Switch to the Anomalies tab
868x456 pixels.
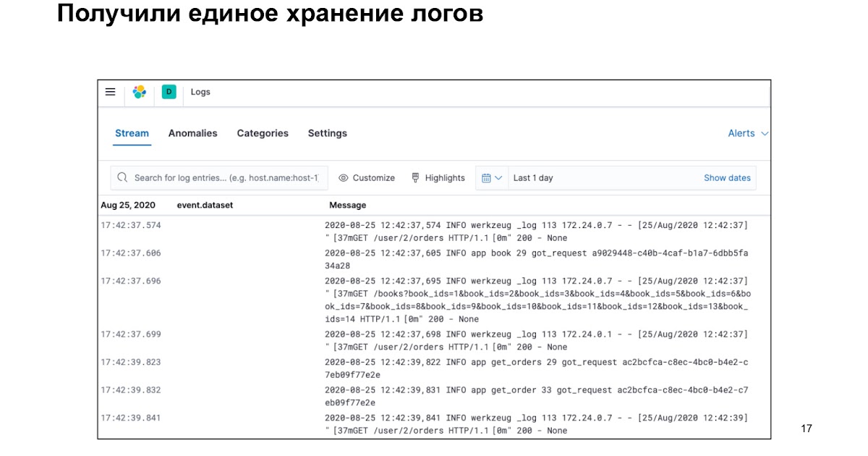[193, 133]
